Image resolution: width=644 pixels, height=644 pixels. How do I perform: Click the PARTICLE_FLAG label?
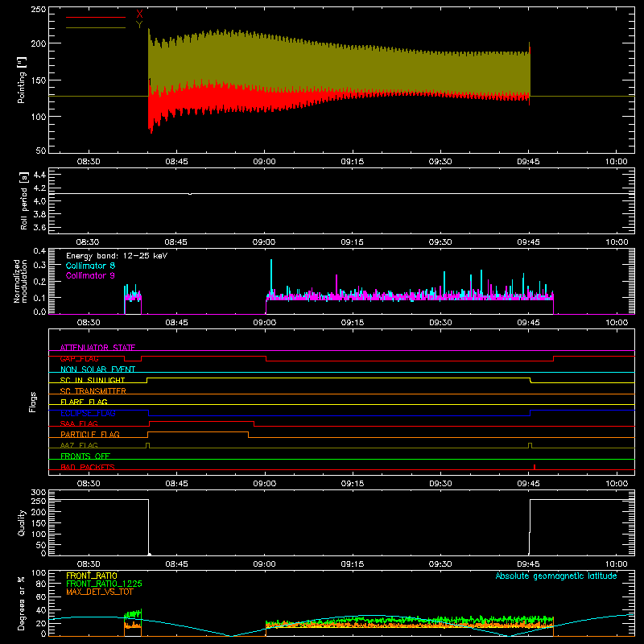coord(90,434)
